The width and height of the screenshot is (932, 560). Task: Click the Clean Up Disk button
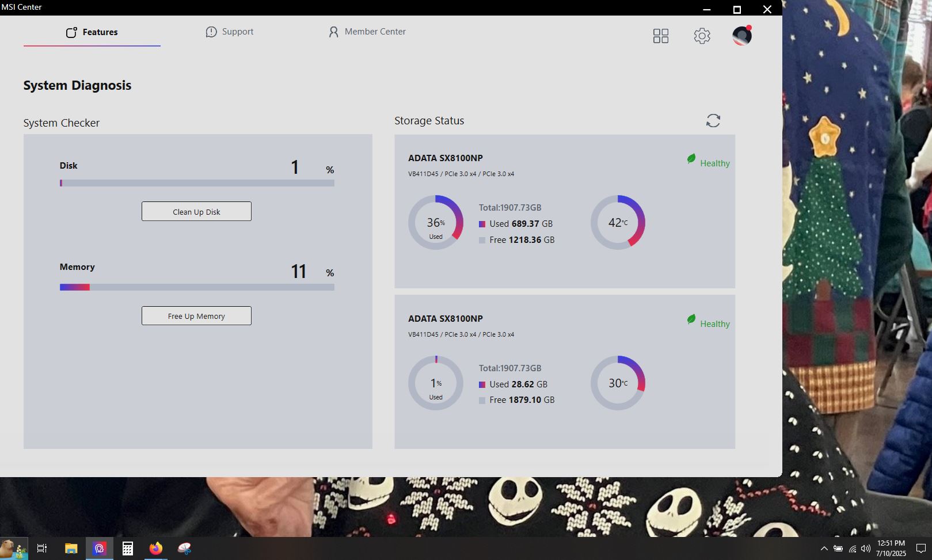tap(196, 211)
